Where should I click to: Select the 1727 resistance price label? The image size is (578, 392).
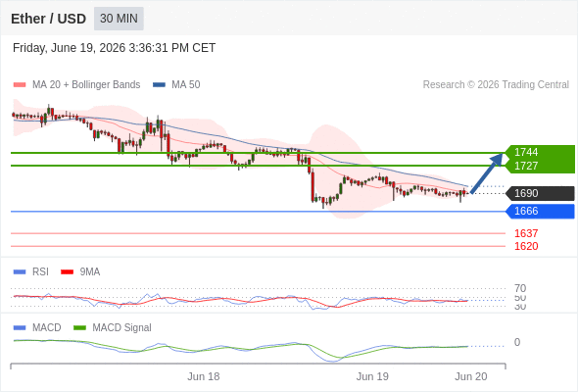point(526,166)
